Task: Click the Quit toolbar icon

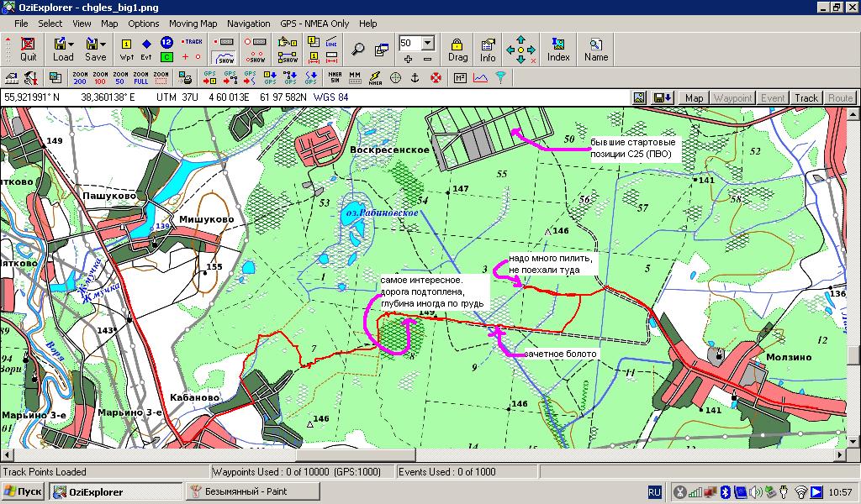Action: coord(29,49)
